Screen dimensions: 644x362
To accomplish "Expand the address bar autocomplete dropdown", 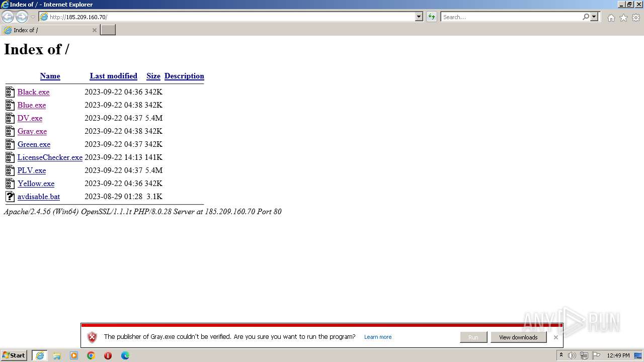I will tap(419, 17).
